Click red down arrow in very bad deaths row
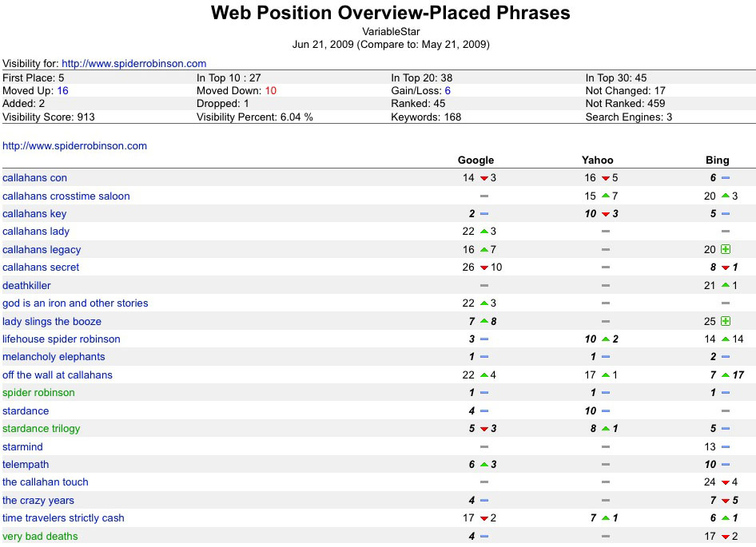Screen dimensions: 756x547 pos(725,537)
